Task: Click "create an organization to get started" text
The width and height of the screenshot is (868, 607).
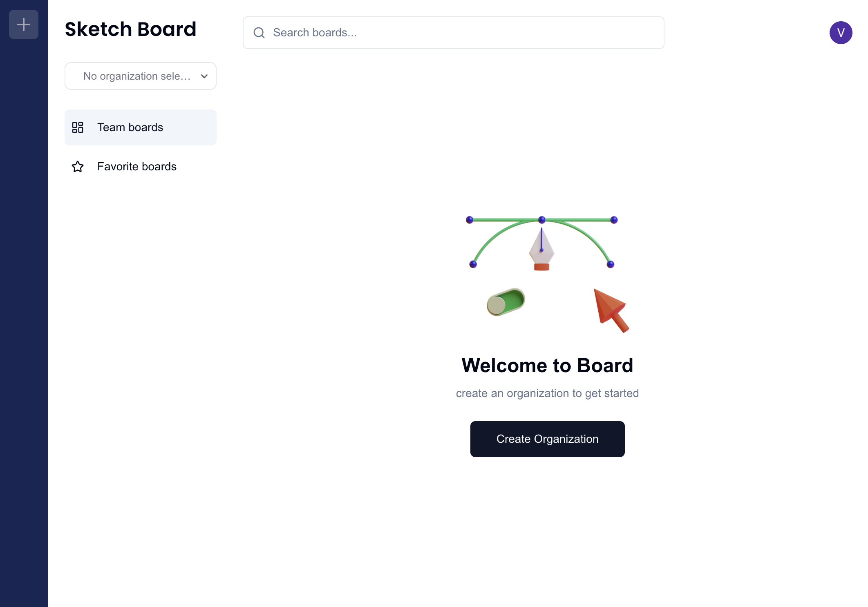Action: (x=547, y=393)
